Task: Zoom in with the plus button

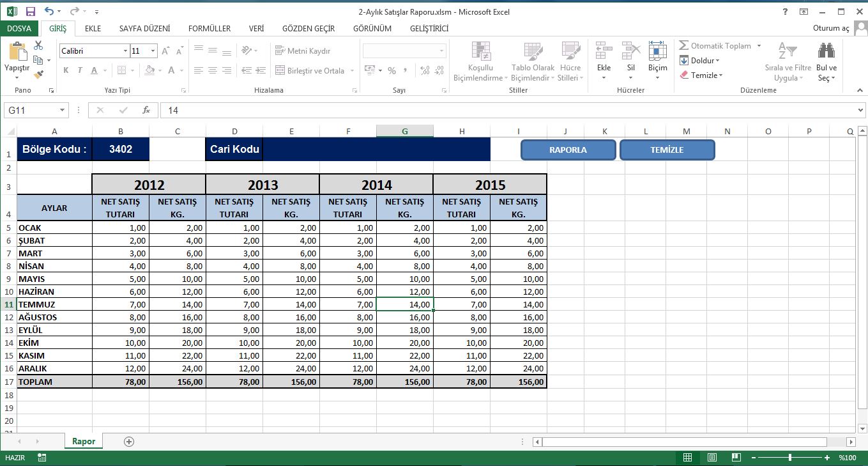Action: (827, 457)
